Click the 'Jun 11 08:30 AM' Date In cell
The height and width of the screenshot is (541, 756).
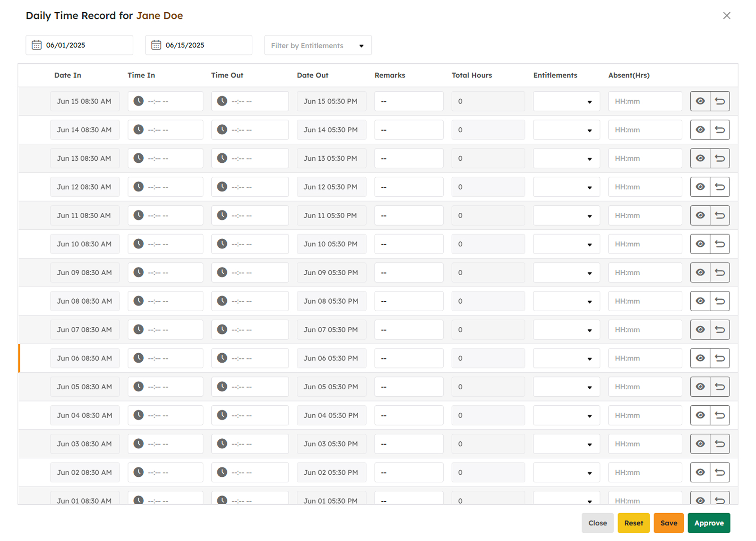pos(85,215)
